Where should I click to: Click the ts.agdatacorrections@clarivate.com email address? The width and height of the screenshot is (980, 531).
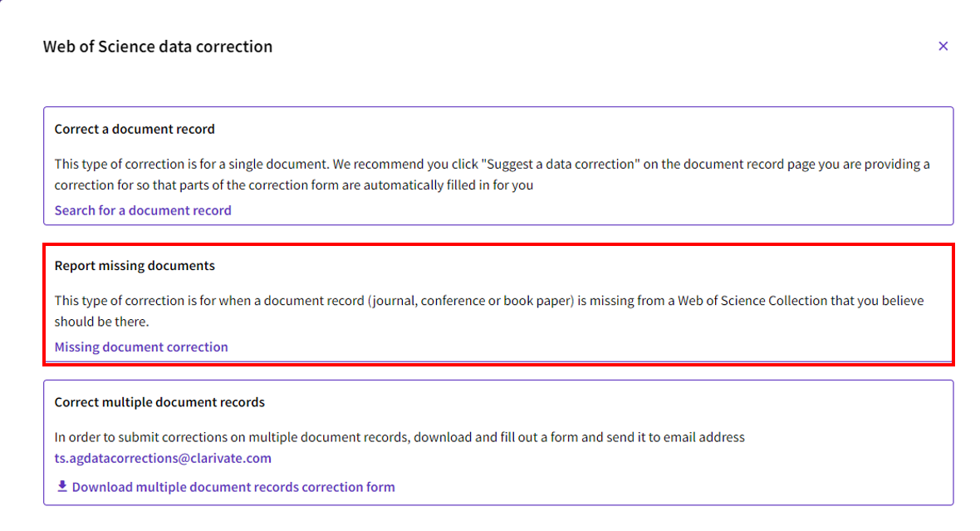(x=163, y=458)
